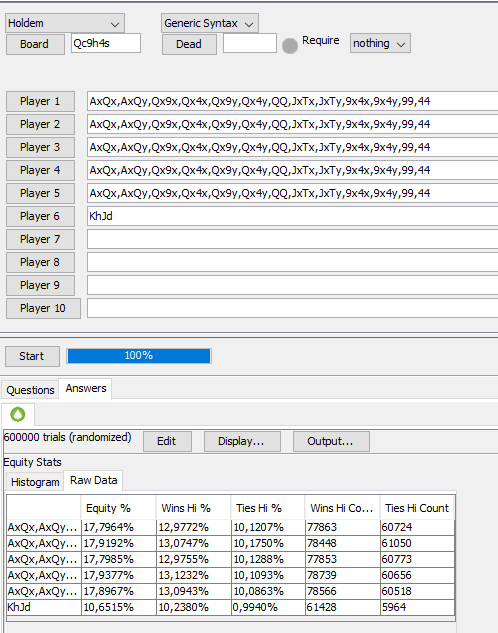The height and width of the screenshot is (633, 498).
Task: Click the green spade icon tab
Action: (18, 414)
